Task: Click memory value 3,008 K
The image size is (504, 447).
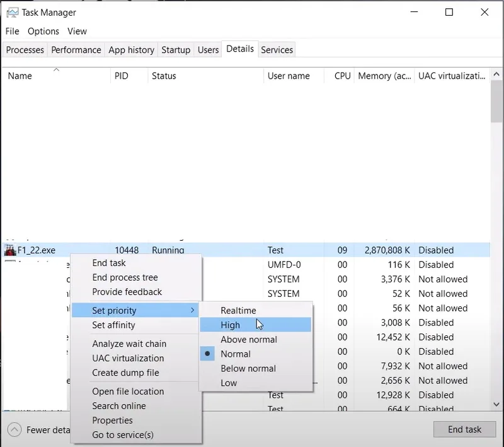Action: pyautogui.click(x=396, y=323)
